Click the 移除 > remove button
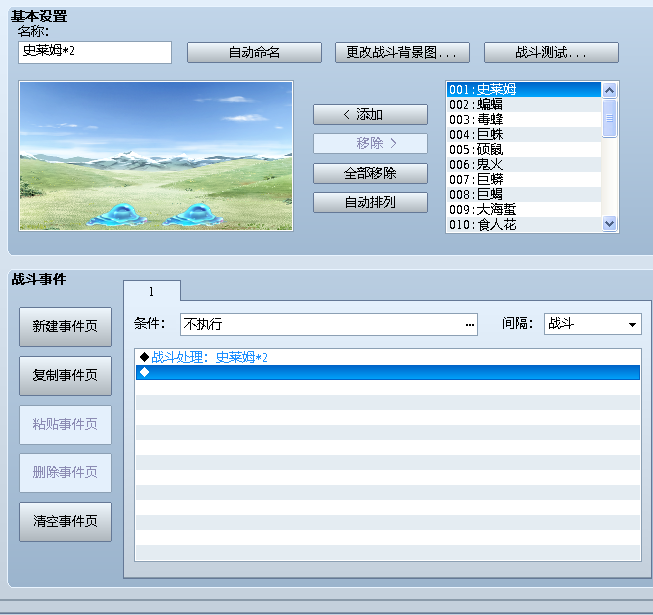This screenshot has width=653, height=615. 370,143
